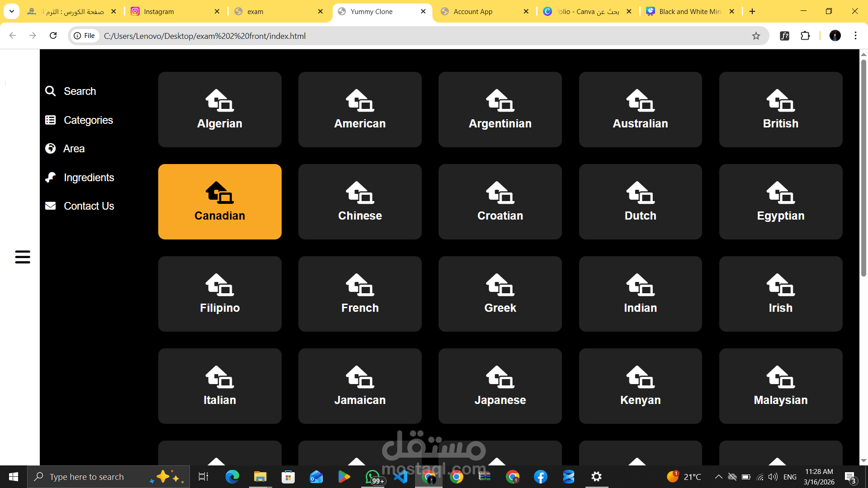The width and height of the screenshot is (868, 488).
Task: Open the Japanese area card
Action: click(x=500, y=386)
